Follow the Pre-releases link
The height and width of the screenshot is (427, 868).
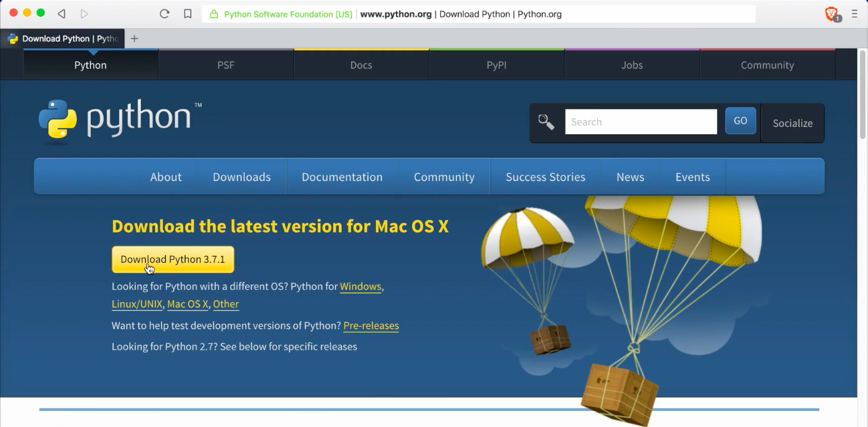[371, 326]
